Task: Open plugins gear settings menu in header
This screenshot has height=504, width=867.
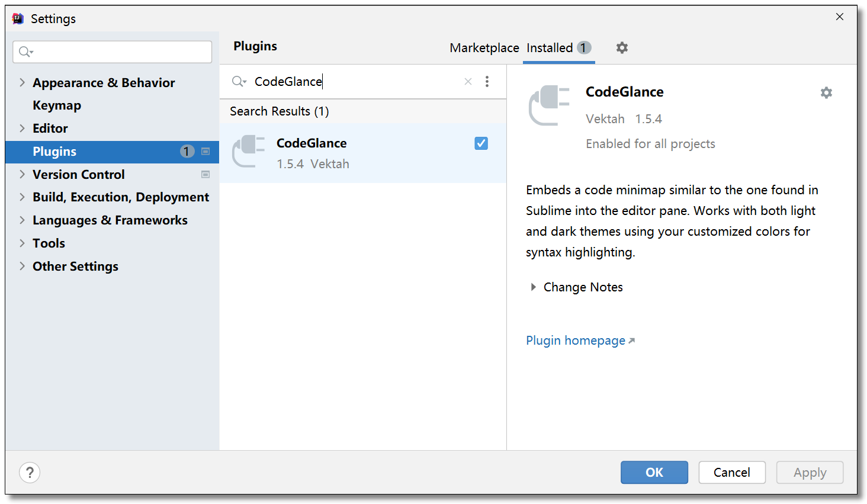Action: pos(622,47)
